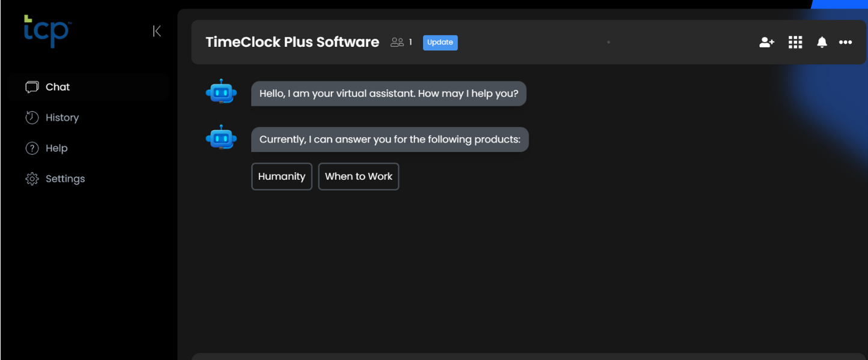Click the blue Update button
Image resolution: width=868 pixels, height=360 pixels.
pos(440,42)
